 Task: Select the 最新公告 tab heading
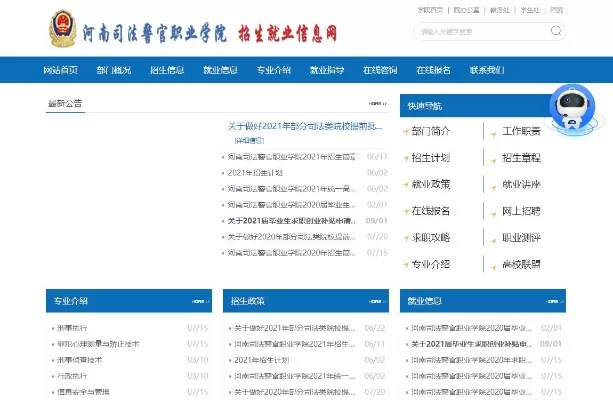tap(65, 104)
